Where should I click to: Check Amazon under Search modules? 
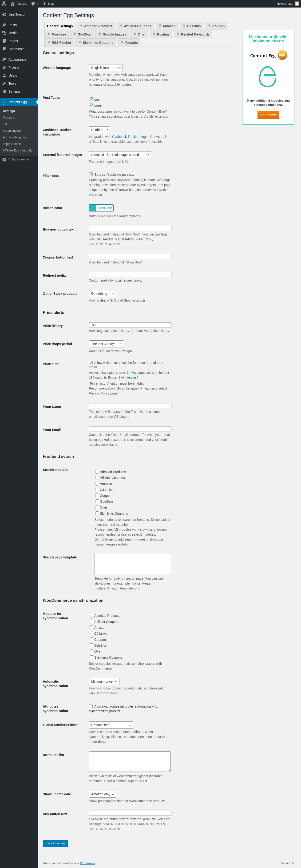[x=97, y=484]
